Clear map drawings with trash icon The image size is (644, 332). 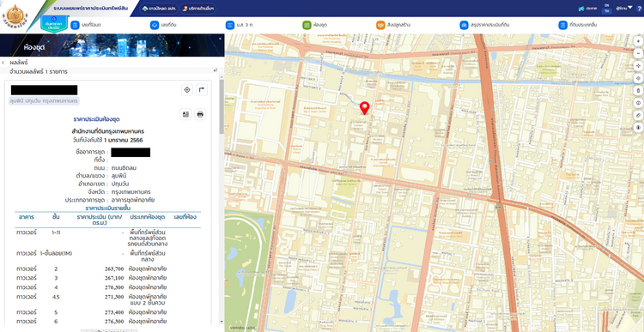[x=638, y=90]
